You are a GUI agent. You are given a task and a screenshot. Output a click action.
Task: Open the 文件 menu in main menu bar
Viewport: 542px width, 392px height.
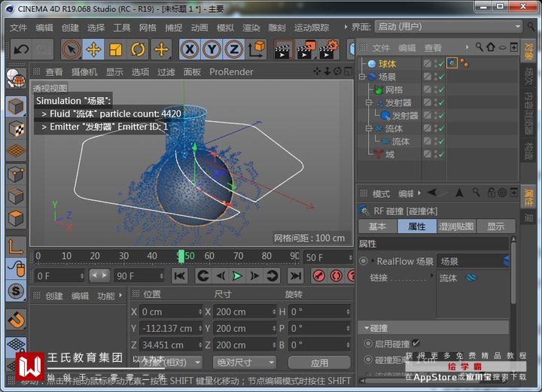(x=18, y=27)
